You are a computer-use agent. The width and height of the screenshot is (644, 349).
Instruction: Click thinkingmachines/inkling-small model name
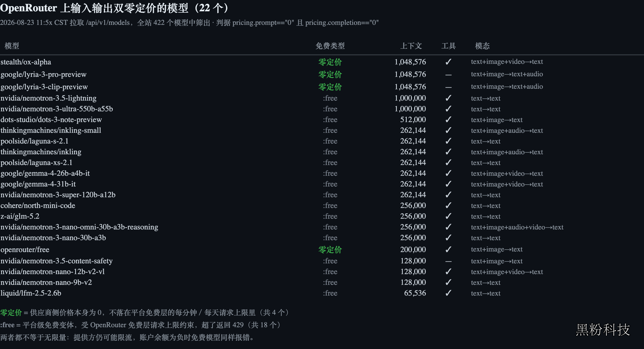tap(51, 130)
